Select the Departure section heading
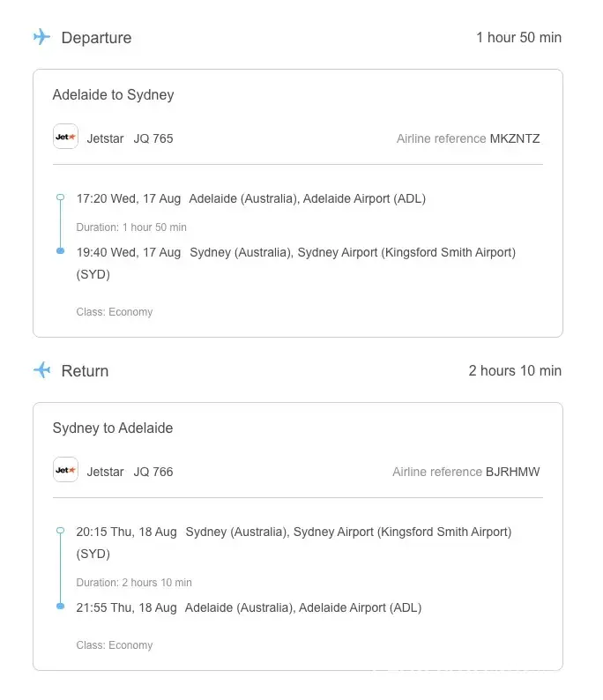The height and width of the screenshot is (700, 603). [96, 38]
